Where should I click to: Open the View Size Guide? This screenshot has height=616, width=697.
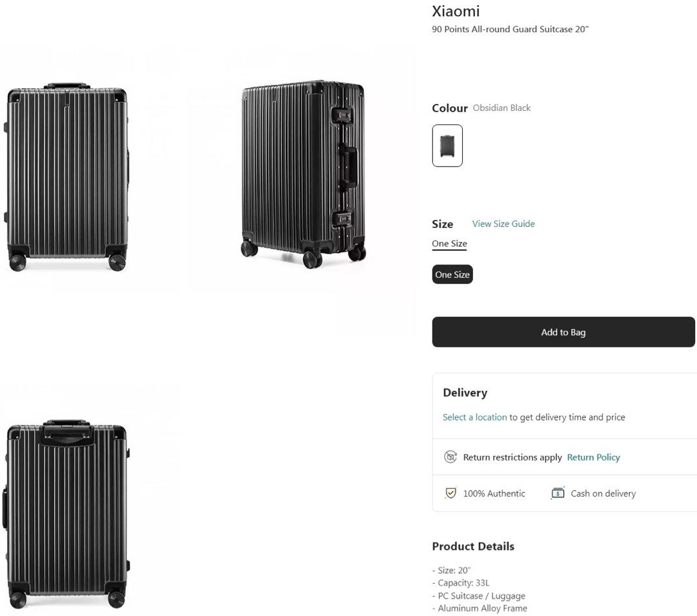(503, 223)
